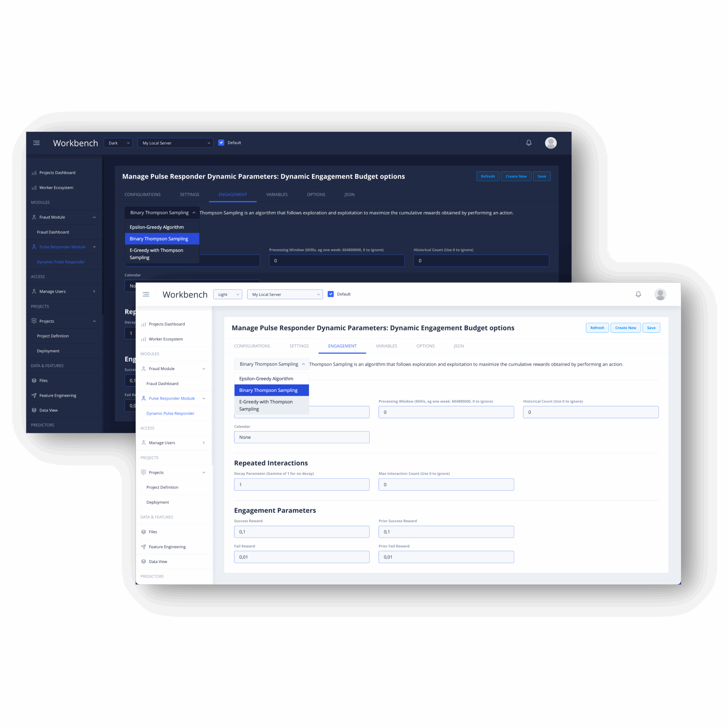Click Pulse Responder Module icon in dark sidebar
Image resolution: width=728 pixels, height=728 pixels.
click(34, 247)
